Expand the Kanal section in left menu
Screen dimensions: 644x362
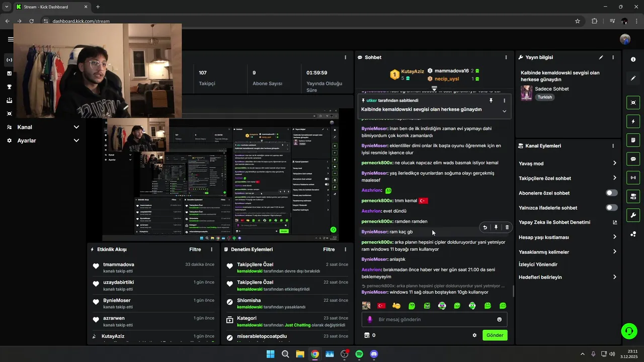click(x=76, y=127)
